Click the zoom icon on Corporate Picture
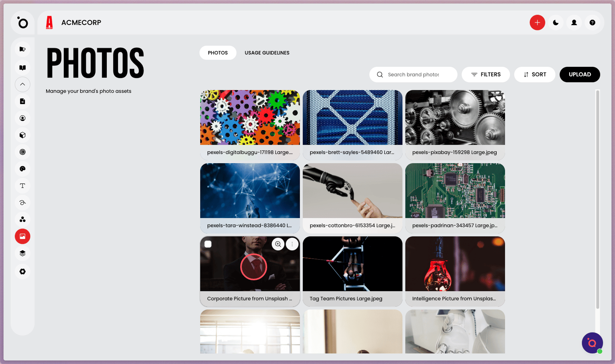Image resolution: width=615 pixels, height=364 pixels. point(278,244)
